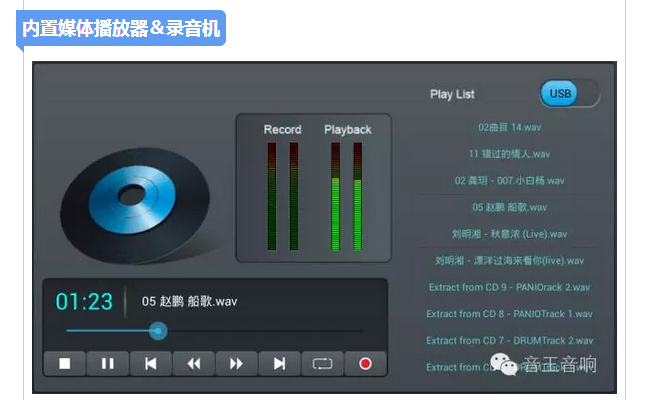Choose "05 赵鹏 船歌.wav" in the playlist
Viewport: 649px width, 400px height.
click(509, 207)
